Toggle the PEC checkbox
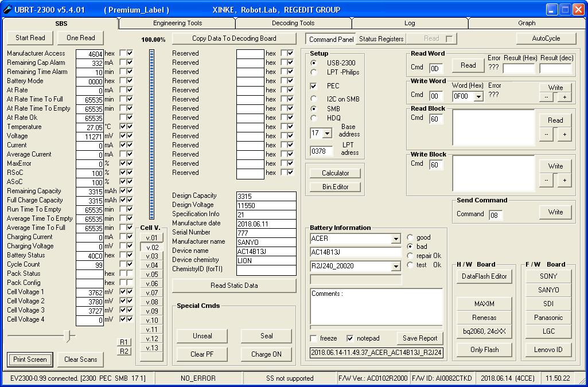The height and width of the screenshot is (387, 588). pyautogui.click(x=314, y=86)
